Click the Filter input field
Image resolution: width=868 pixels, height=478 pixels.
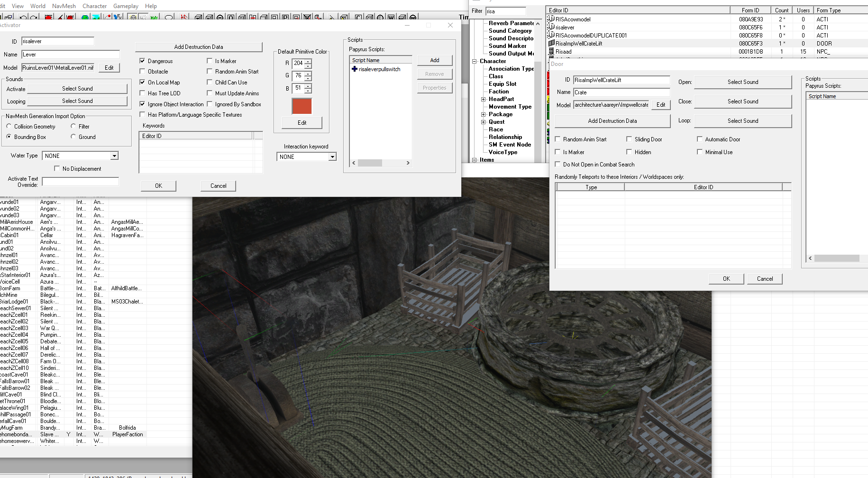(x=506, y=11)
